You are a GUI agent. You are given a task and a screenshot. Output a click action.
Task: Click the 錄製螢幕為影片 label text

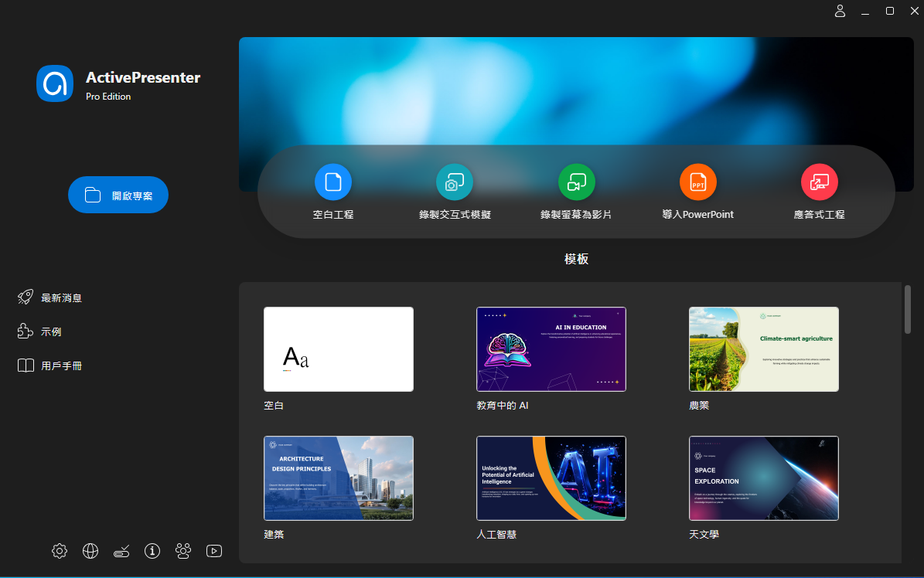[x=576, y=215]
